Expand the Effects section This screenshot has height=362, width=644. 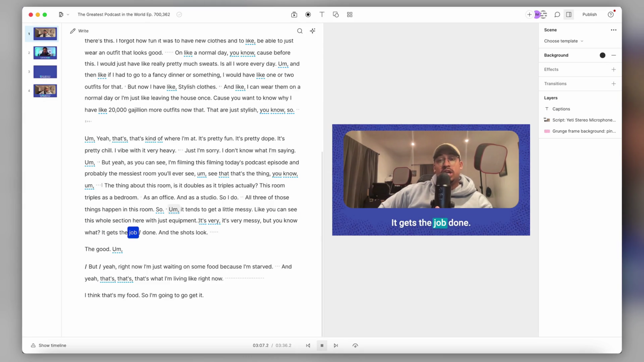click(613, 69)
